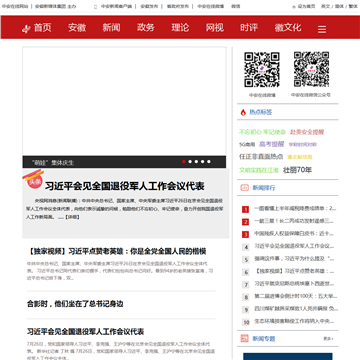Click the 中安在线微博 QR code
Screen dimensions: 360x360
(x=262, y=70)
